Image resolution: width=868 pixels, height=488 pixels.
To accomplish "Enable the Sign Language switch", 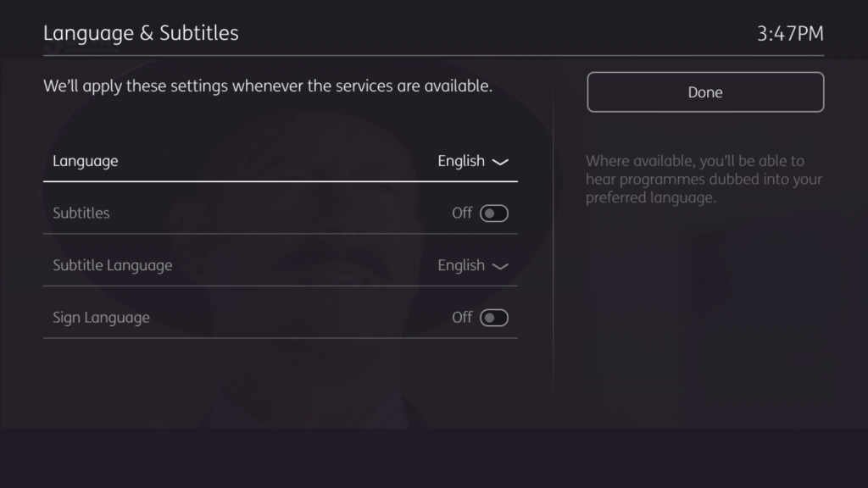I will (494, 318).
